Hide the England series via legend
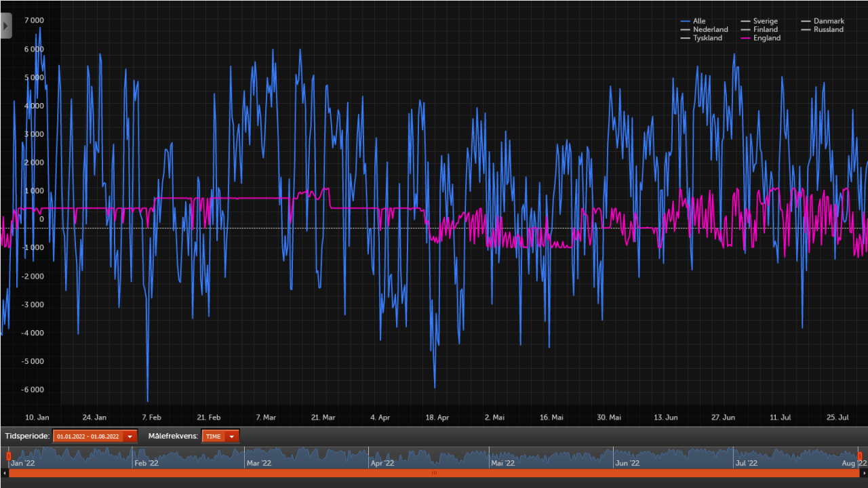The width and height of the screenshot is (868, 488). [x=766, y=39]
